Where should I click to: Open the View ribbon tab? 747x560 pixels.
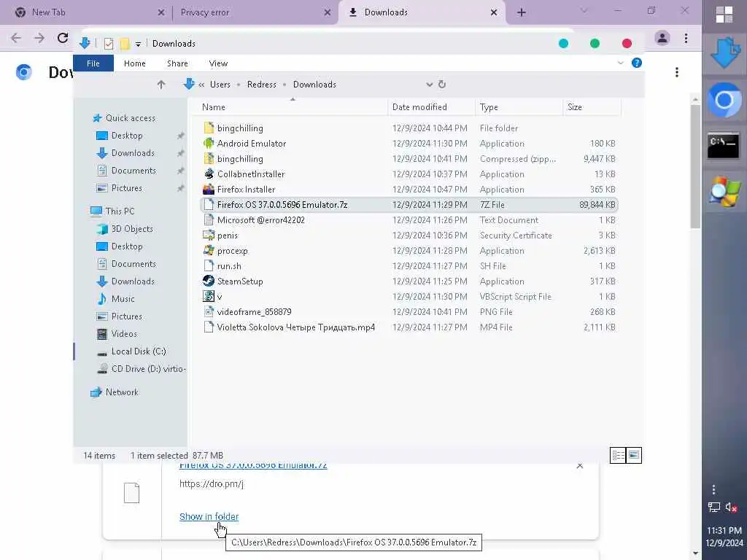coord(218,63)
